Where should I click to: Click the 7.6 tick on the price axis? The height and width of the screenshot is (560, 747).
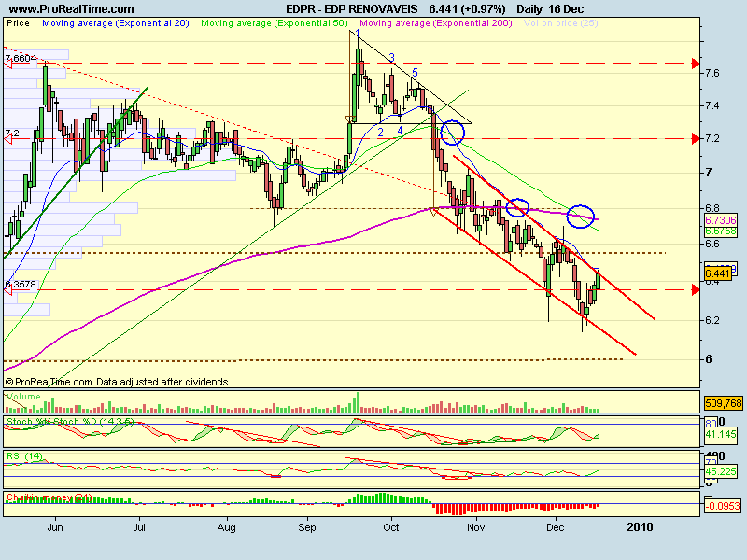tap(712, 73)
